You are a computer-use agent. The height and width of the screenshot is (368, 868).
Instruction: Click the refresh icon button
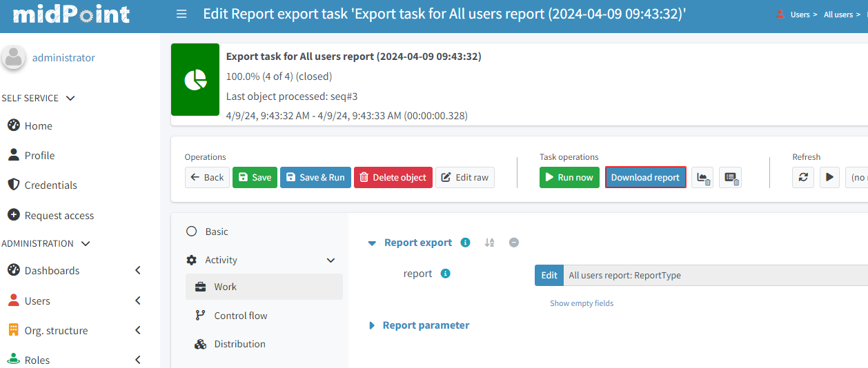[x=802, y=178]
